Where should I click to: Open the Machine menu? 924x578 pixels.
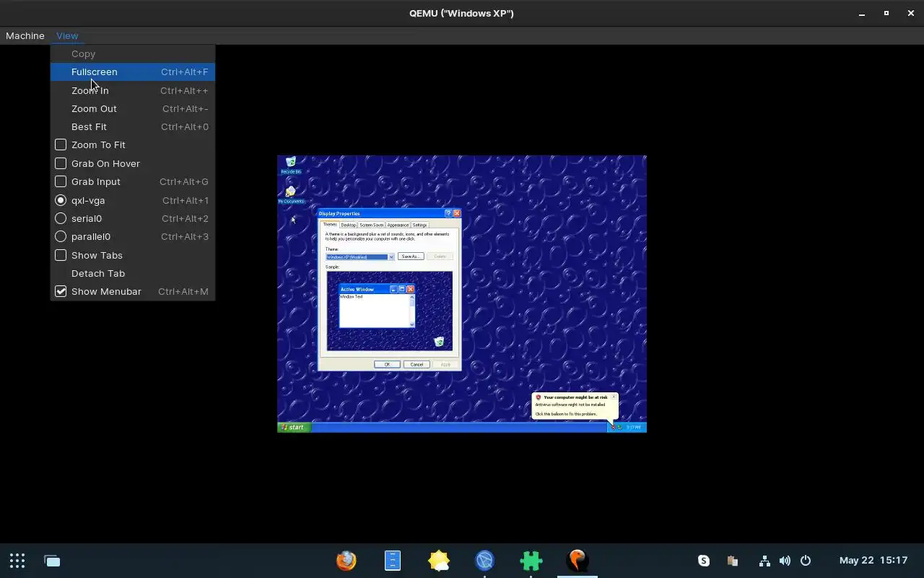point(25,35)
